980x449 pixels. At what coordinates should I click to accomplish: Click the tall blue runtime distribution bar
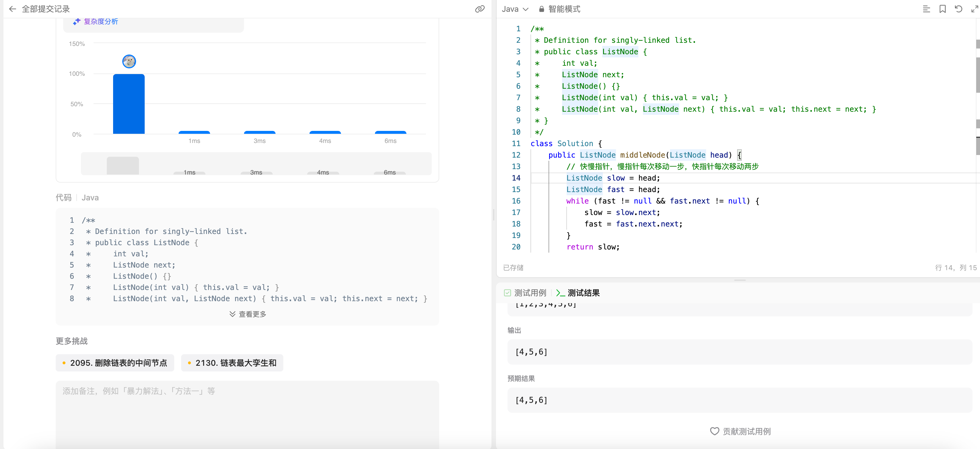(x=129, y=104)
